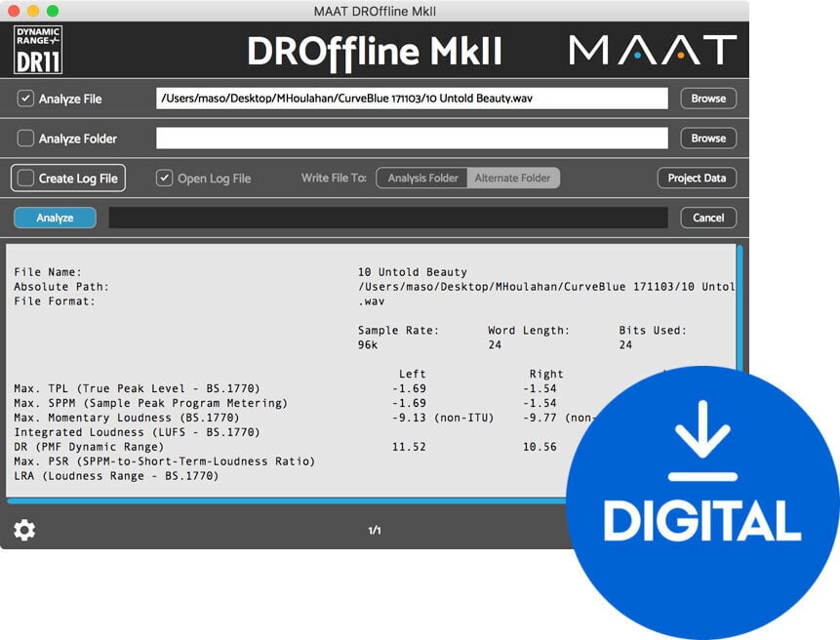Start analysis with the Analyze button
The height and width of the screenshot is (640, 840).
click(x=55, y=218)
